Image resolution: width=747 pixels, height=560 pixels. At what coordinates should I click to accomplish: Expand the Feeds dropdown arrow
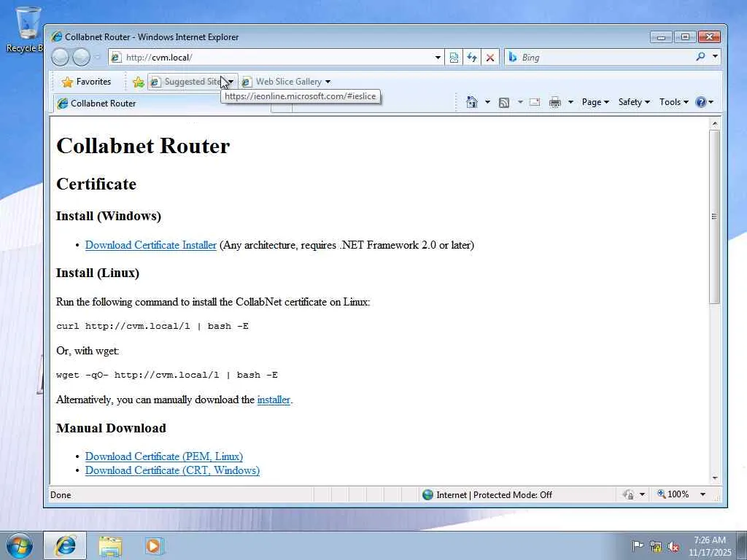click(x=520, y=102)
